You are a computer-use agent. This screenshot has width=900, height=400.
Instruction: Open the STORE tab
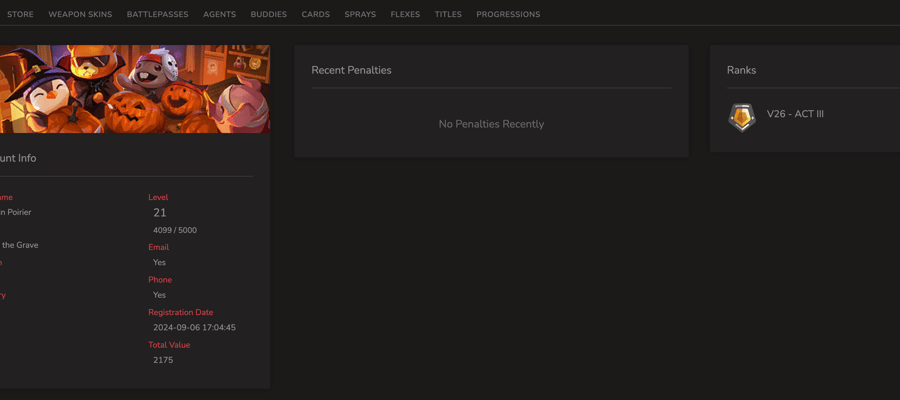(20, 14)
